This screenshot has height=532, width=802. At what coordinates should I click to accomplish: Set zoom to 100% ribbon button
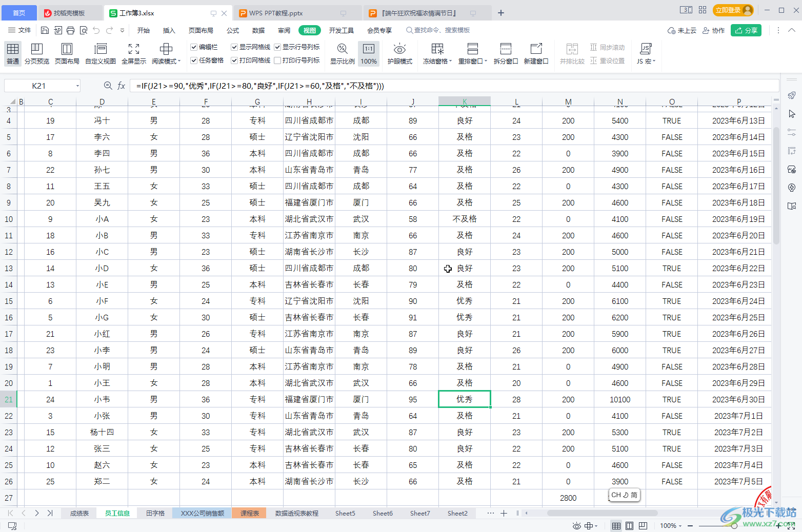click(369, 54)
